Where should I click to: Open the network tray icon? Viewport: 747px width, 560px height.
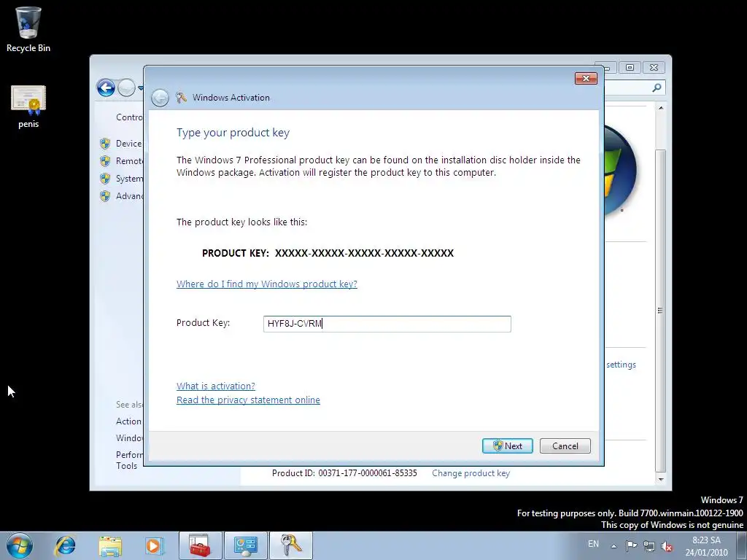click(x=649, y=545)
